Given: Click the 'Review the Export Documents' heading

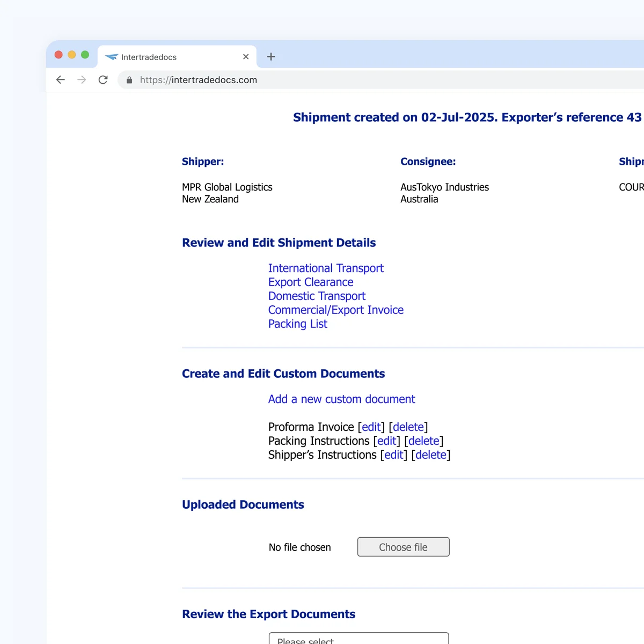Looking at the screenshot, I should coord(269,614).
